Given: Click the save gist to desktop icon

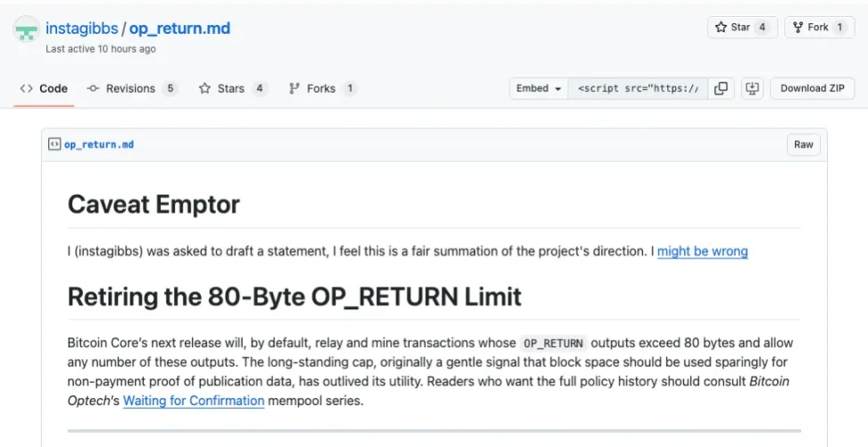Looking at the screenshot, I should coord(752,89).
